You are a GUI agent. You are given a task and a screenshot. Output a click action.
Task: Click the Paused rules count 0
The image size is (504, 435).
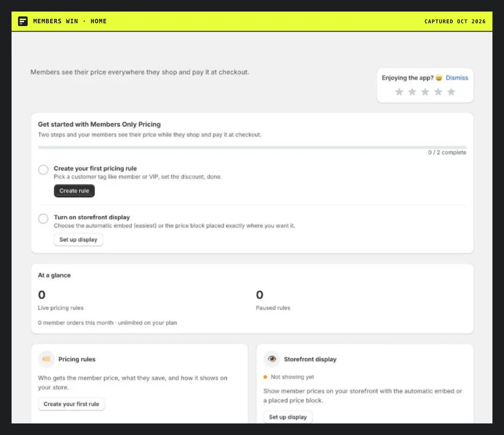click(260, 295)
